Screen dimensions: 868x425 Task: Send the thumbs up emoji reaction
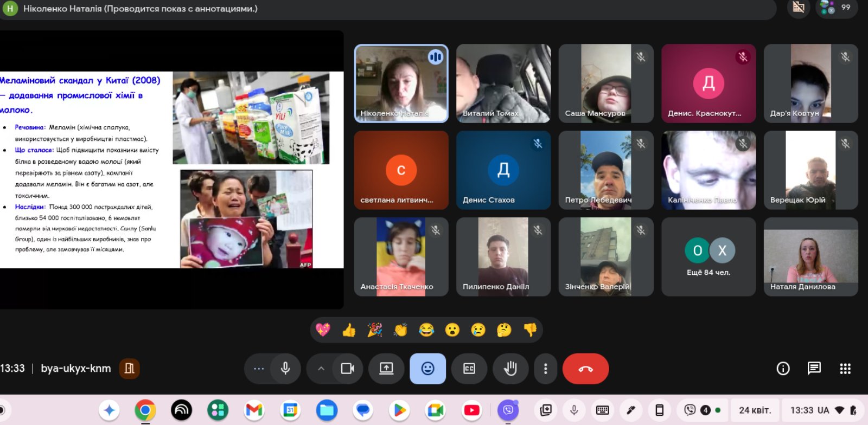(349, 330)
